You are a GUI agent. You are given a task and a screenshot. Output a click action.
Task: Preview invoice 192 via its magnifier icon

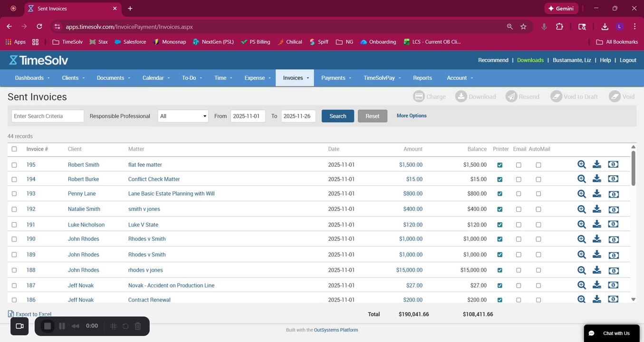click(x=581, y=209)
